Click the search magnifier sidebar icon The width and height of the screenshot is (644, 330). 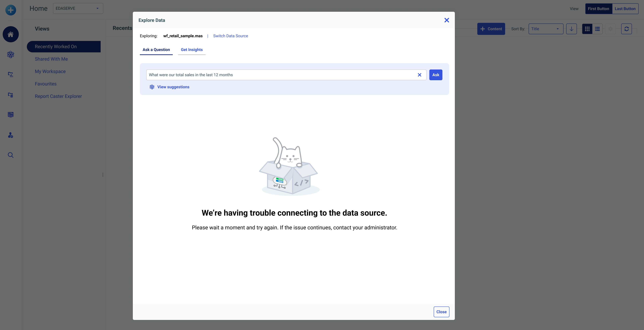coord(11,155)
